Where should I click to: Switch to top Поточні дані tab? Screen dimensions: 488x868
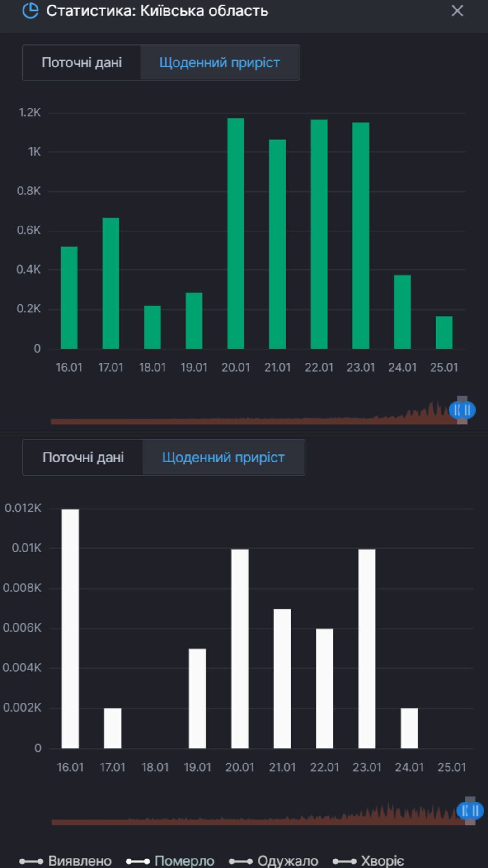coord(82,62)
